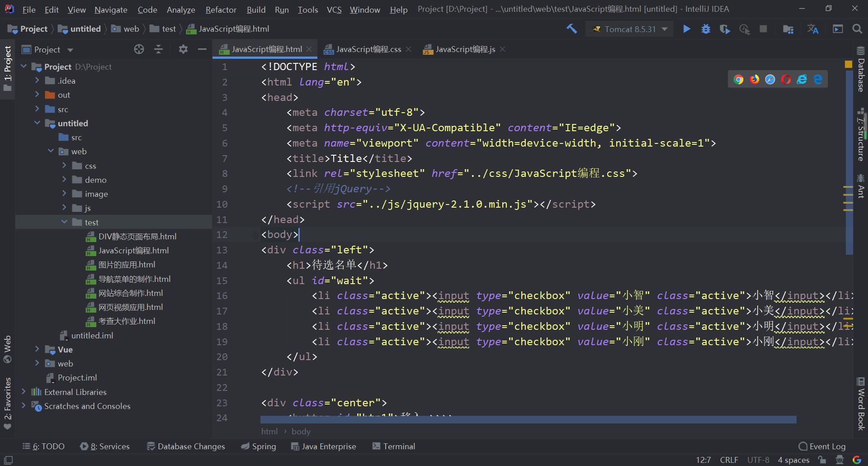Click the Translate icon in the toolbar
The image size is (868, 466).
pyautogui.click(x=813, y=29)
